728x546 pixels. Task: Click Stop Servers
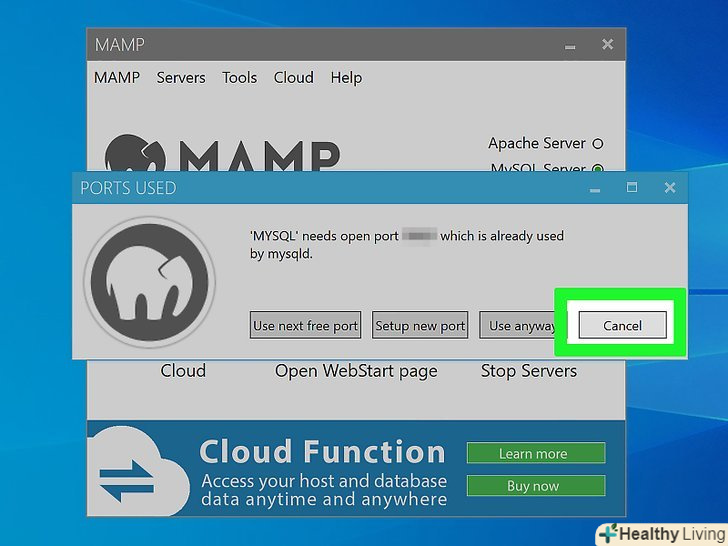(529, 371)
